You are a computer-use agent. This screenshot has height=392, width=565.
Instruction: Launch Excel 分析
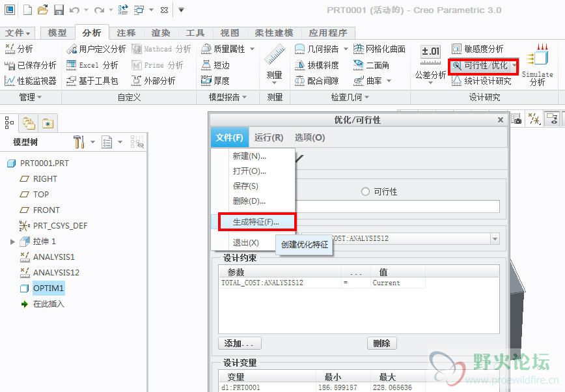(92, 65)
